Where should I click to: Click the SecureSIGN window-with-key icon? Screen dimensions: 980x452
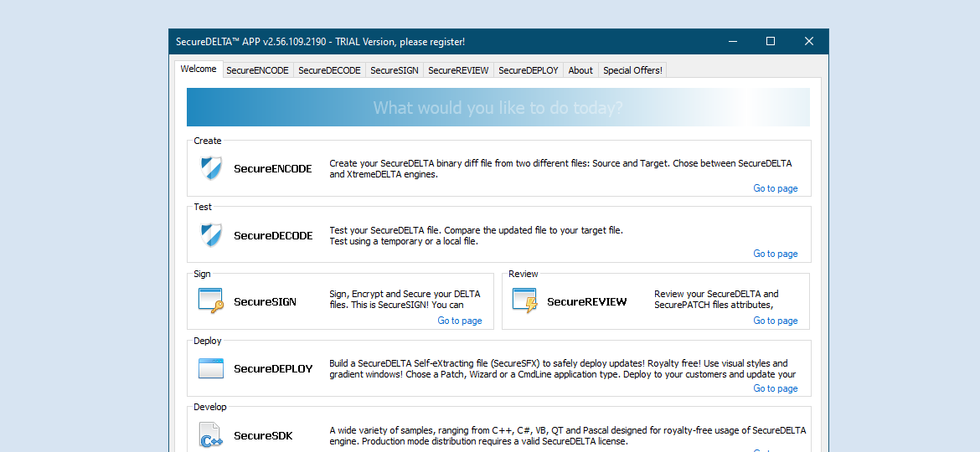point(210,300)
